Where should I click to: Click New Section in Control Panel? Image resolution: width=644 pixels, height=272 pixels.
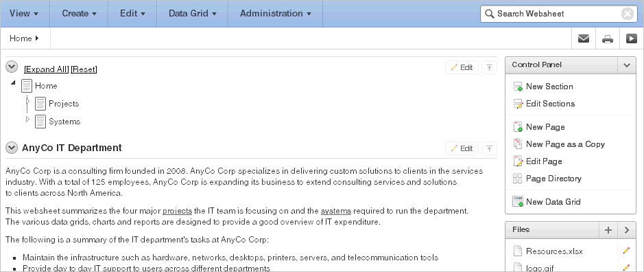549,87
